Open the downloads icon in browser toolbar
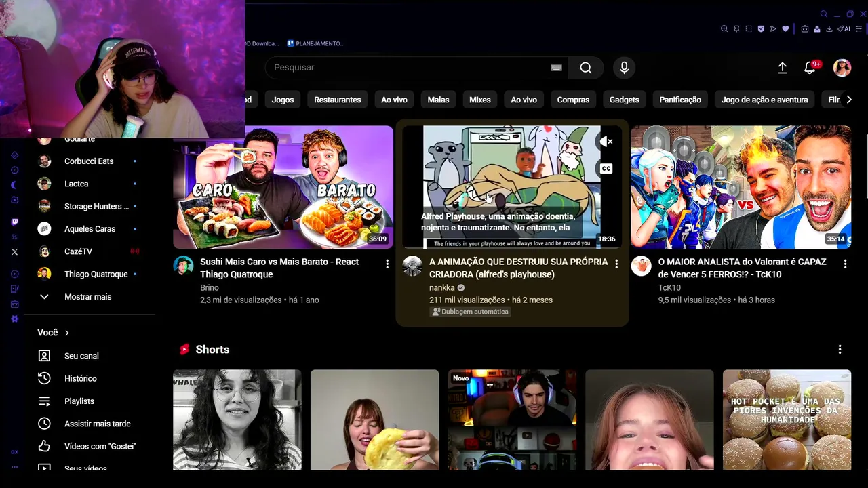 pyautogui.click(x=829, y=29)
